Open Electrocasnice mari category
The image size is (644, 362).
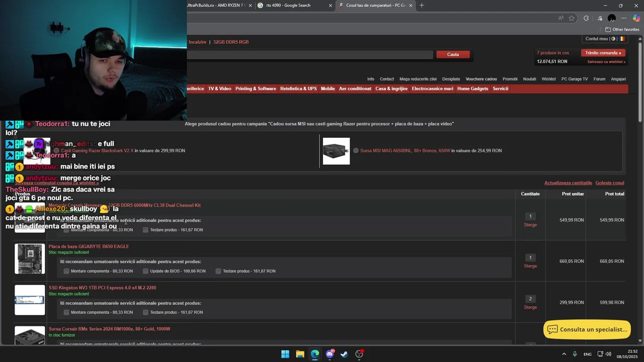[x=432, y=88]
